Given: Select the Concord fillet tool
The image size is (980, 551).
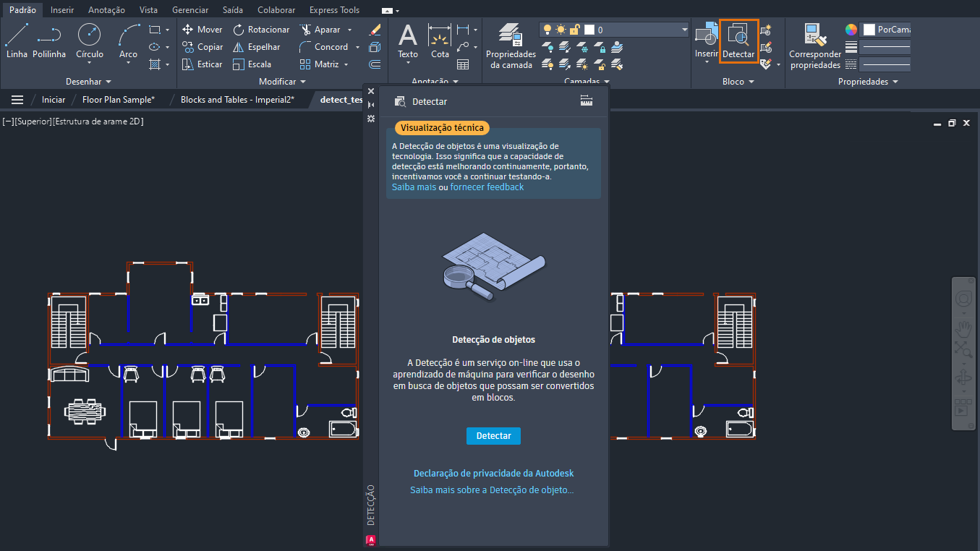Looking at the screenshot, I should coord(323,47).
